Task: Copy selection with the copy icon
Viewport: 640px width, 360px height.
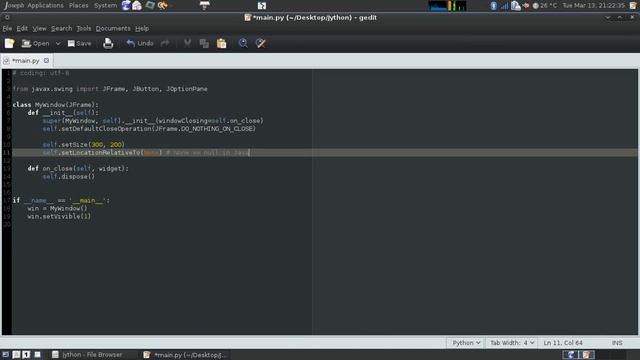Action: [204, 43]
